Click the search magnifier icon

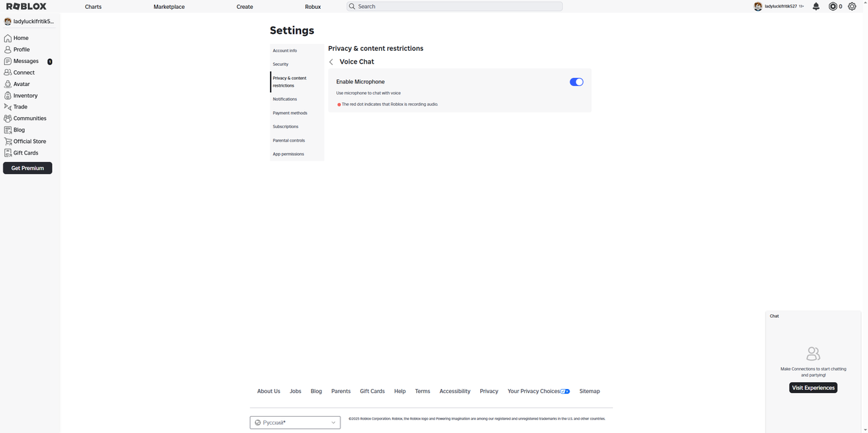point(352,6)
